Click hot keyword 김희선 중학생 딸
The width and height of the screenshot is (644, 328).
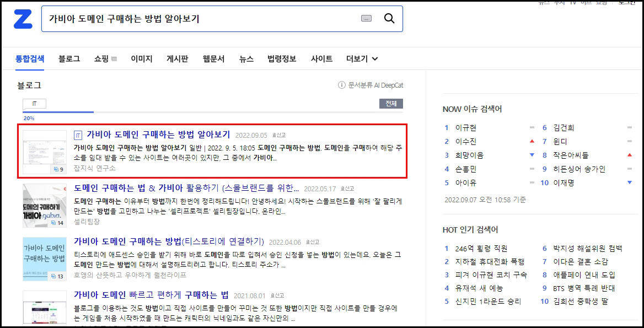tap(581, 302)
